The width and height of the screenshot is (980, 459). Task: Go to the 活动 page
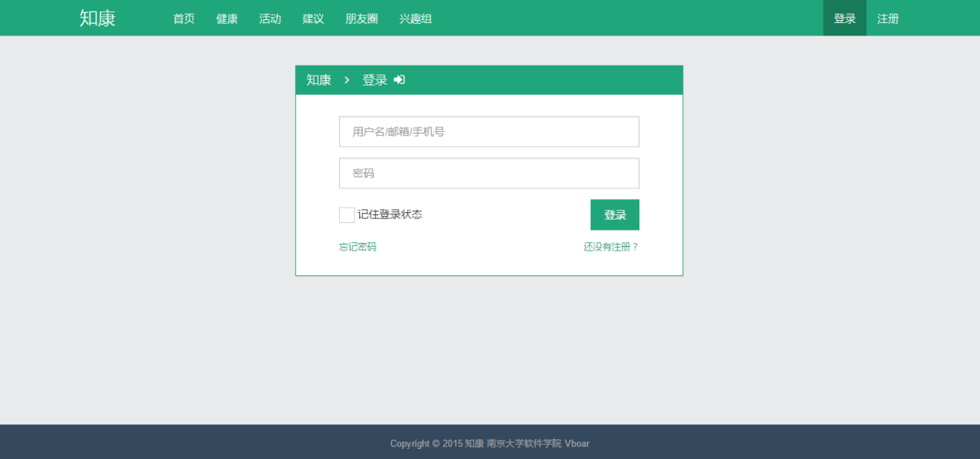pos(270,19)
